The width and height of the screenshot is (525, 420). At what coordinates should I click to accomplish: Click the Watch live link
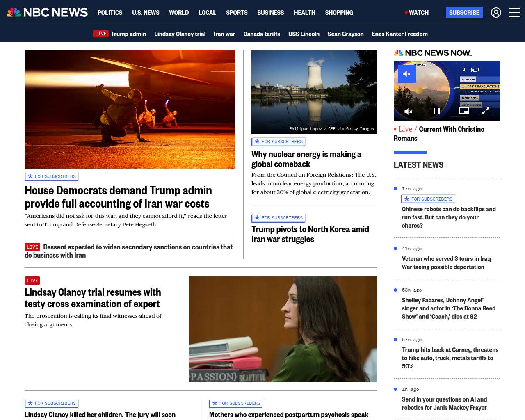(x=417, y=13)
